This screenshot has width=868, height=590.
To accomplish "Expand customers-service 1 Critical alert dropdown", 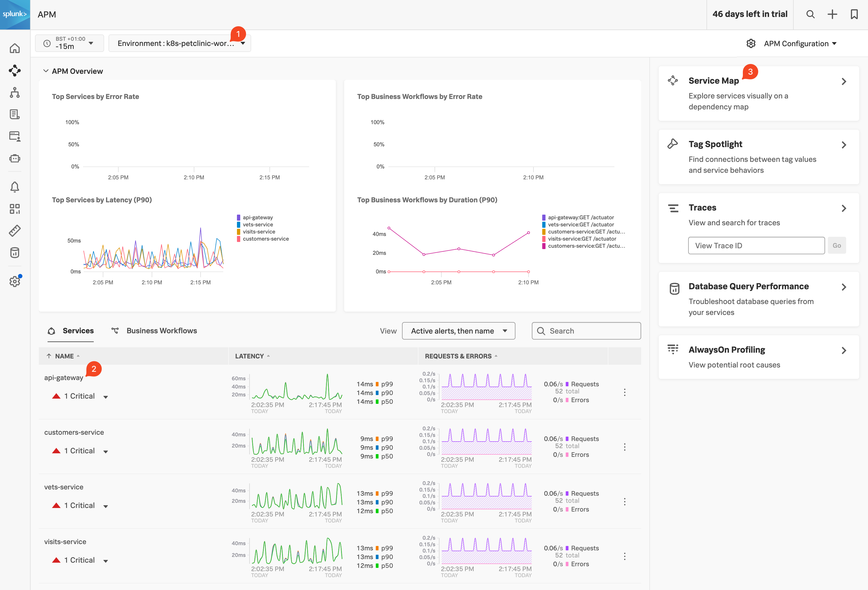I will click(x=106, y=451).
